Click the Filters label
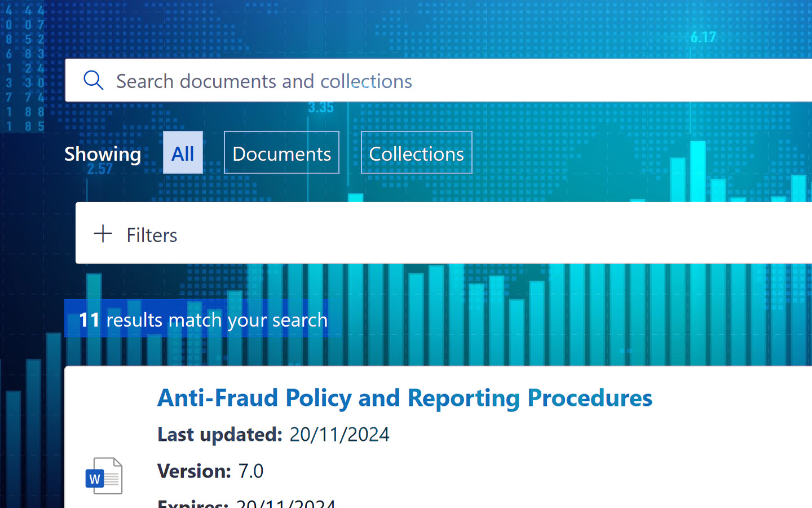This screenshot has height=508, width=812. point(152,235)
